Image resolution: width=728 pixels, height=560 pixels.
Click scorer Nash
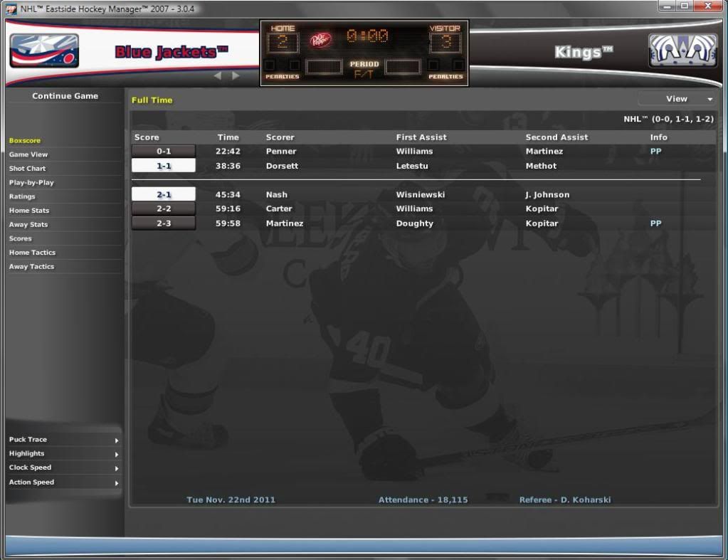tap(276, 194)
